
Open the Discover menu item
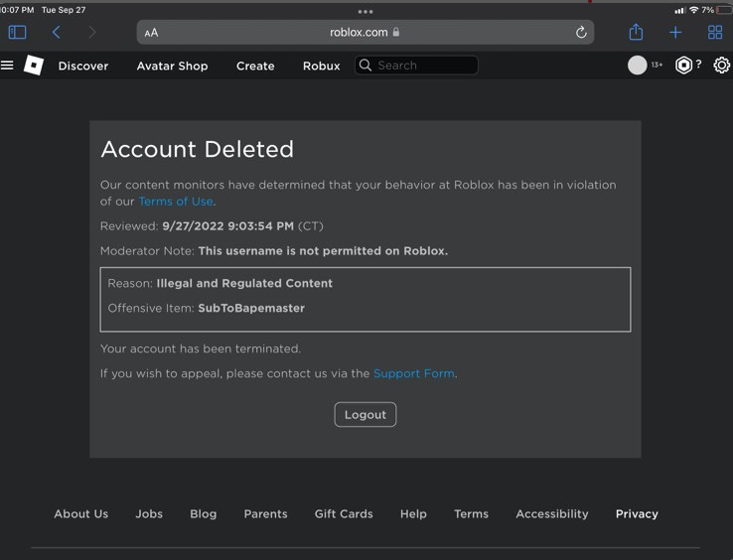pyautogui.click(x=83, y=66)
